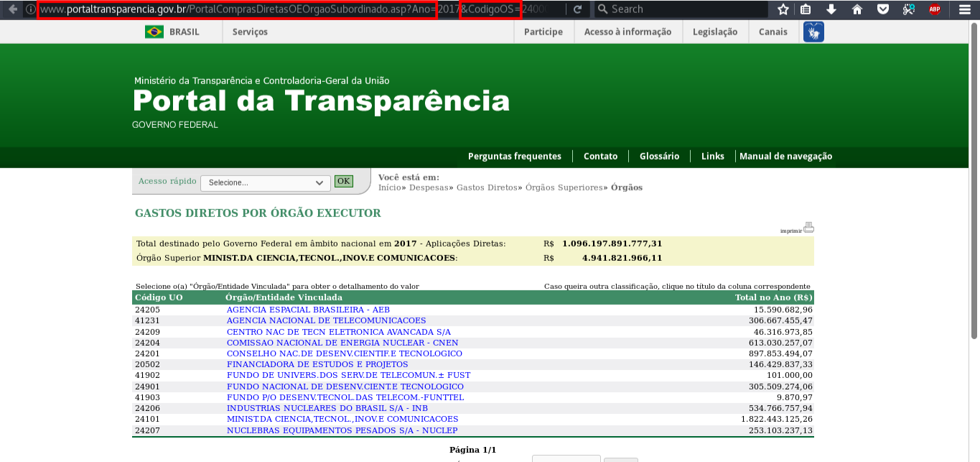Click the imprimir printer icon

point(808,228)
